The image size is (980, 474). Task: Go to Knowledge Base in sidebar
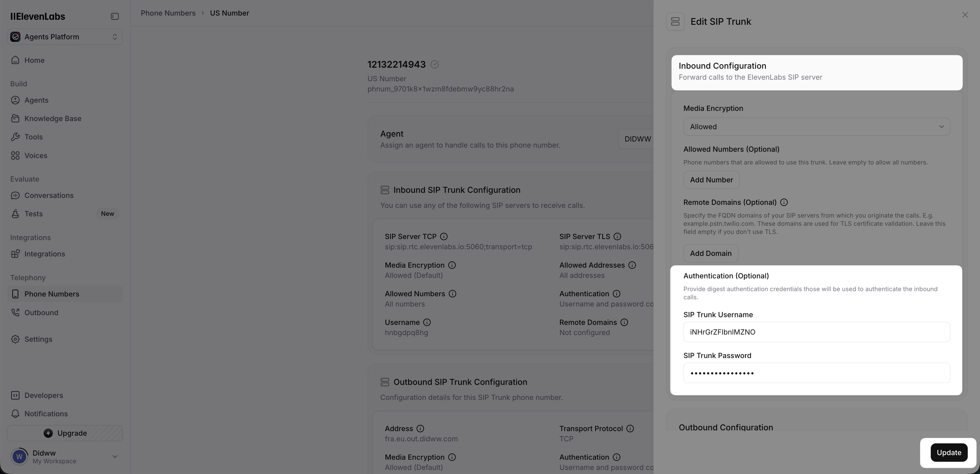(x=53, y=118)
